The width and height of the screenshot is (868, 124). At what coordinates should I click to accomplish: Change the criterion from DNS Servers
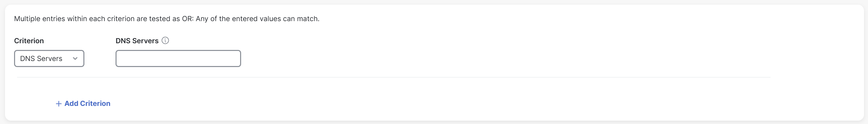[49, 59]
